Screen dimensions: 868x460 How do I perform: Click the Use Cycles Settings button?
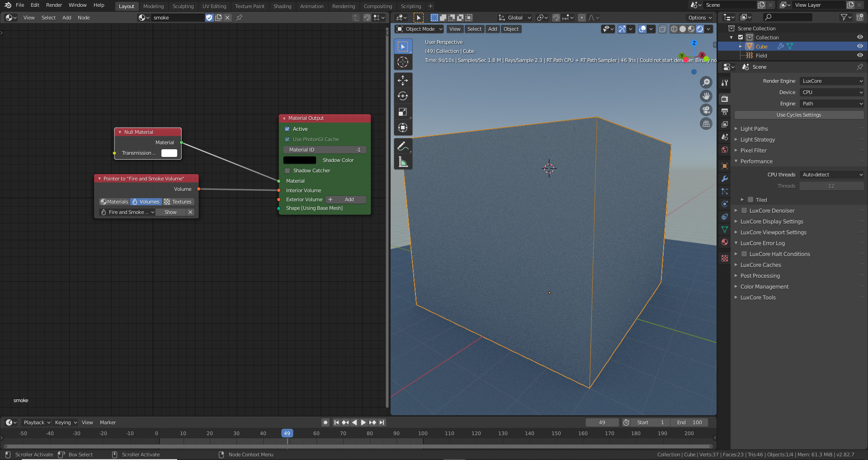pyautogui.click(x=798, y=115)
